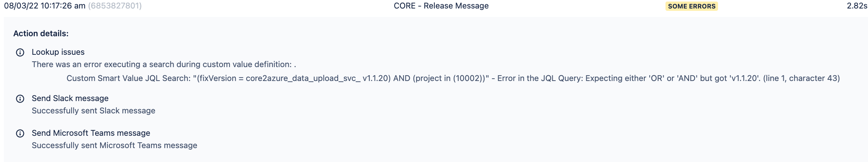Click the execution ID 6853827801

pyautogui.click(x=115, y=6)
